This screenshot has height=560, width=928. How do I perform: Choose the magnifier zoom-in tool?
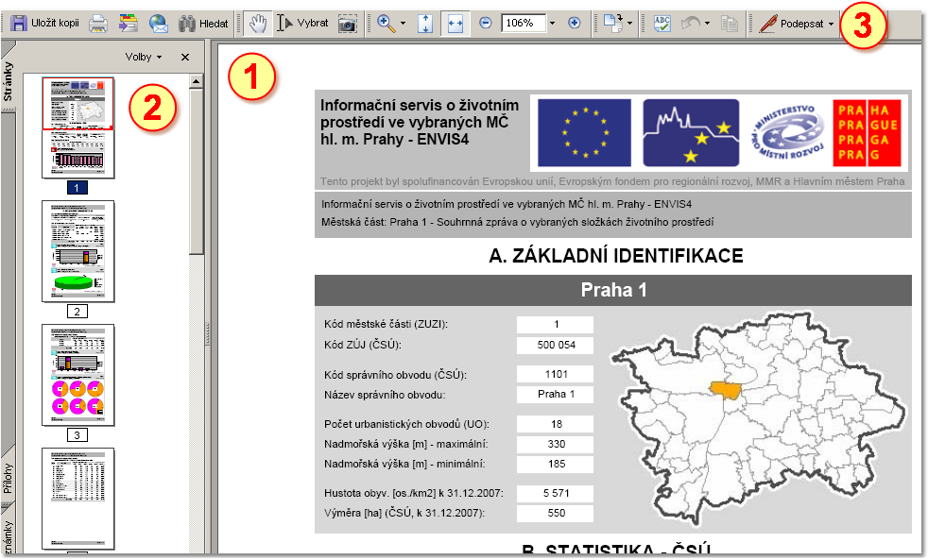(x=386, y=24)
